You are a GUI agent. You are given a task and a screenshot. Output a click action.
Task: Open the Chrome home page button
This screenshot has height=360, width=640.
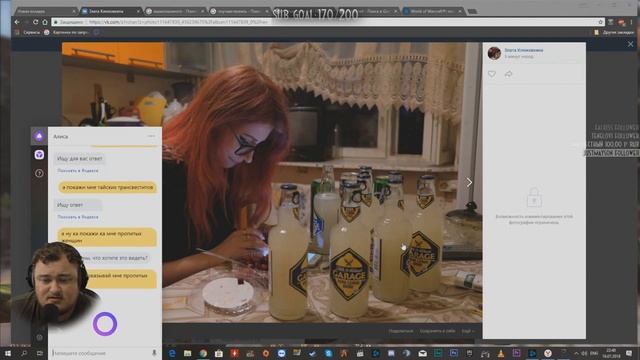coord(45,22)
